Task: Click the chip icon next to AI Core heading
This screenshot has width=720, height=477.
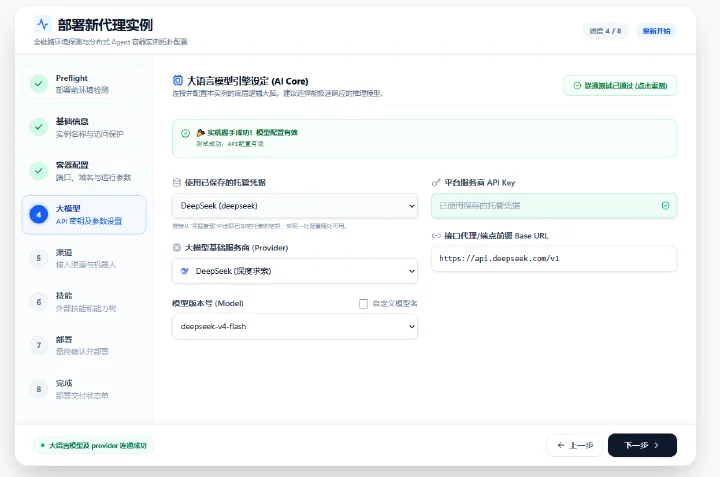Action: click(177, 80)
